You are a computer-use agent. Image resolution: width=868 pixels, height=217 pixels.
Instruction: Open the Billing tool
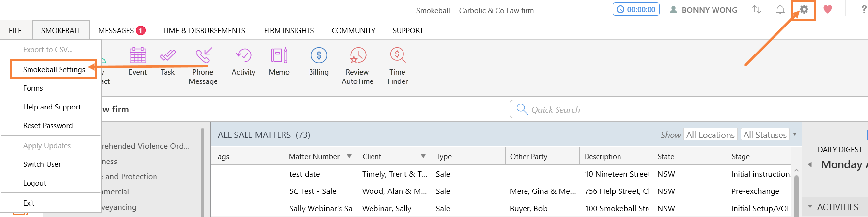[319, 62]
